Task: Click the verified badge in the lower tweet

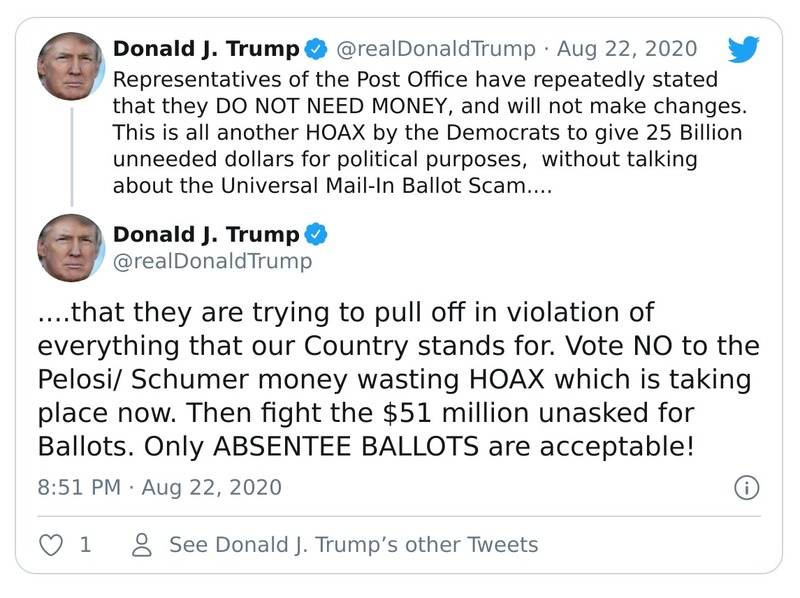Action: point(315,235)
